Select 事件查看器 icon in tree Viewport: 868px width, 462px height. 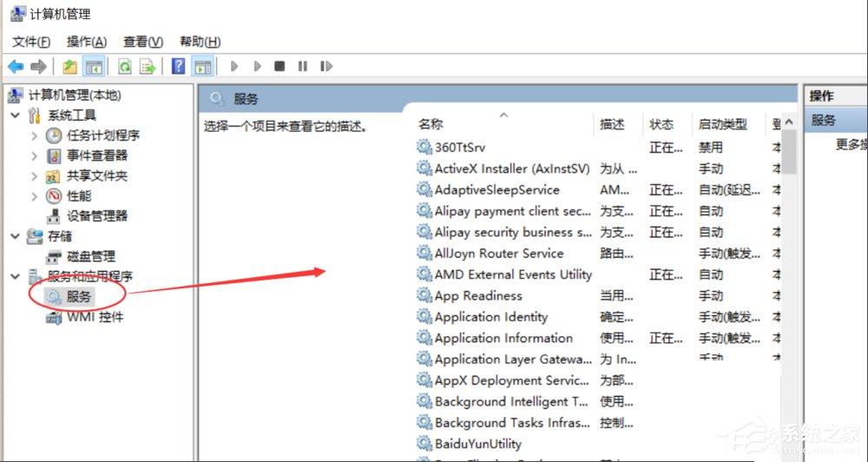click(x=54, y=156)
